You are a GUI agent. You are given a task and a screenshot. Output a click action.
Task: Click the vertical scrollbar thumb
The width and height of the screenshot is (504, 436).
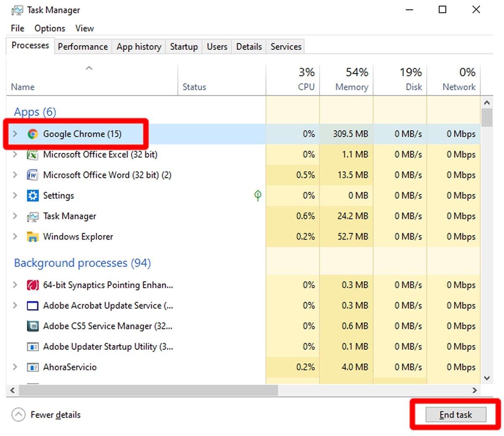[x=487, y=117]
